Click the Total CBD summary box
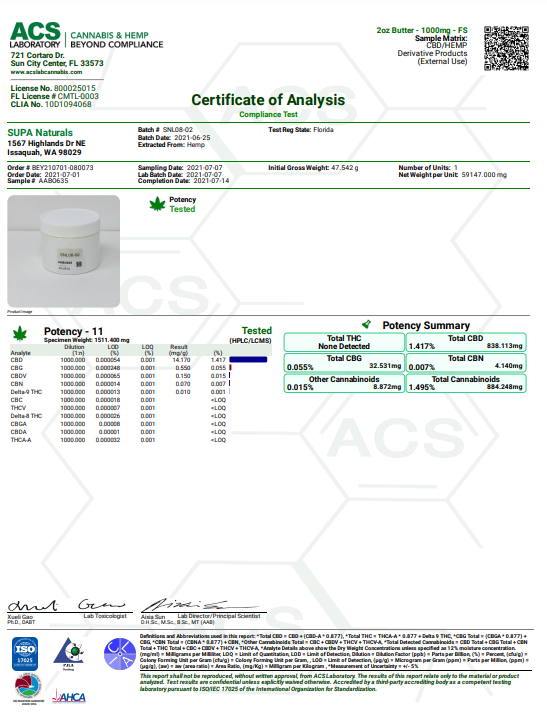Viewport: 547px width, 714px height. tap(466, 342)
